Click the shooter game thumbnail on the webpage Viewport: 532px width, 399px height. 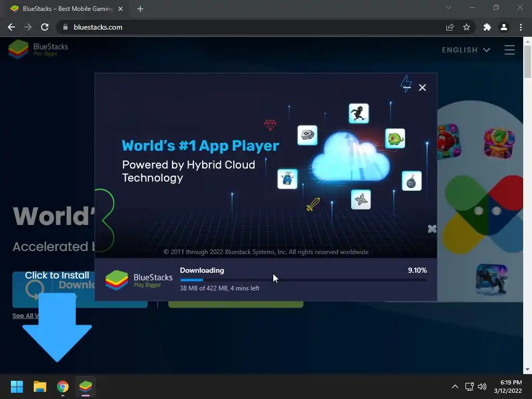pyautogui.click(x=491, y=279)
